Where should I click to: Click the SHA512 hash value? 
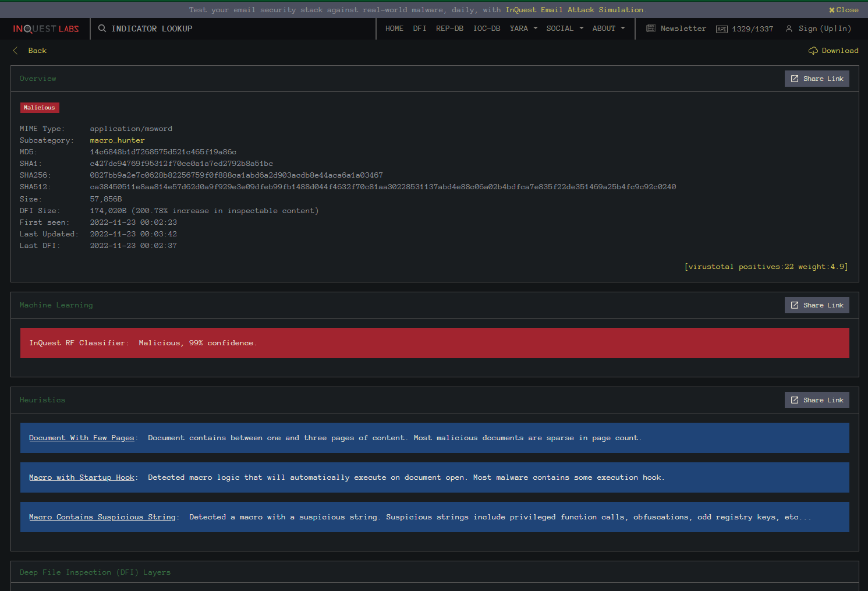pyautogui.click(x=383, y=187)
